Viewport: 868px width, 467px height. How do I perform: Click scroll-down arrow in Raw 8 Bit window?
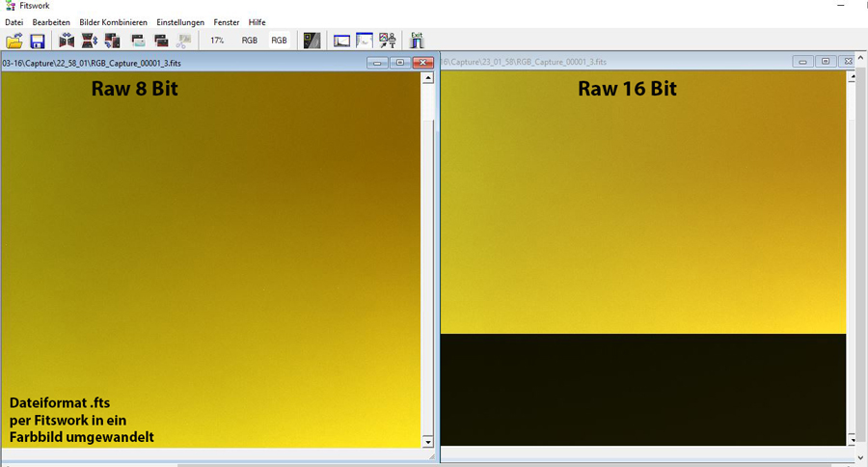427,442
